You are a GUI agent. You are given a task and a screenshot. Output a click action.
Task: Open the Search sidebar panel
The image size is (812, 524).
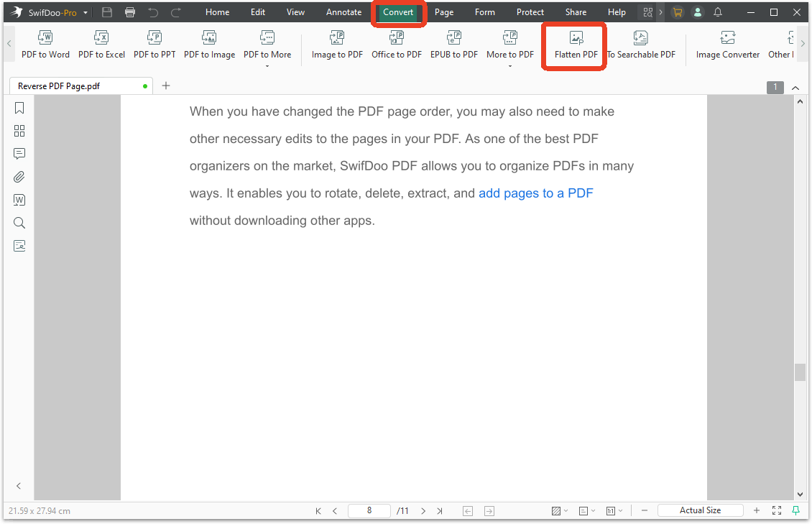[x=19, y=223]
